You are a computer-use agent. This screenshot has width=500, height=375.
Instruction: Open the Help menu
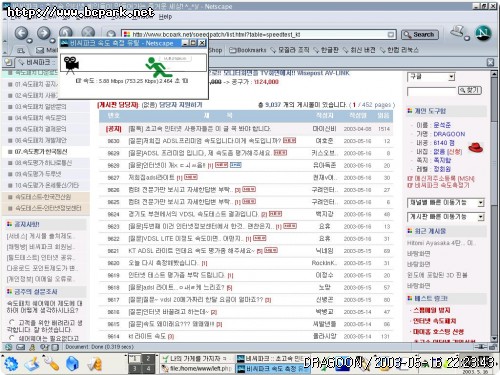point(165,16)
